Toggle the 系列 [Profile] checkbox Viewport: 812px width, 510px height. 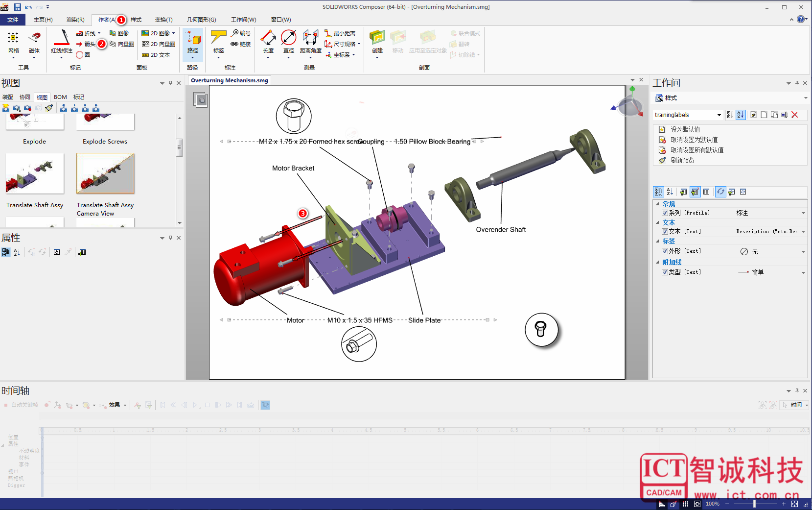pos(665,213)
